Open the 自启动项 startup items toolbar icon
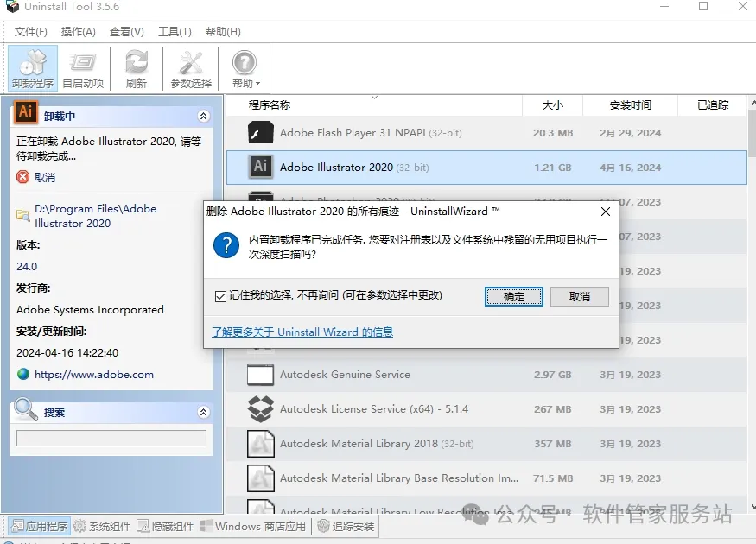The image size is (756, 544). [83, 68]
